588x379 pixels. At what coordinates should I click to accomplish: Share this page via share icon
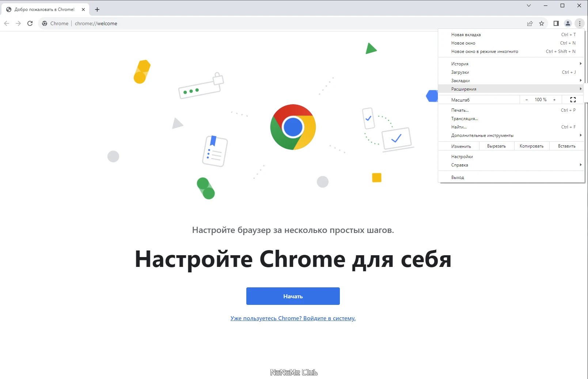pos(530,23)
